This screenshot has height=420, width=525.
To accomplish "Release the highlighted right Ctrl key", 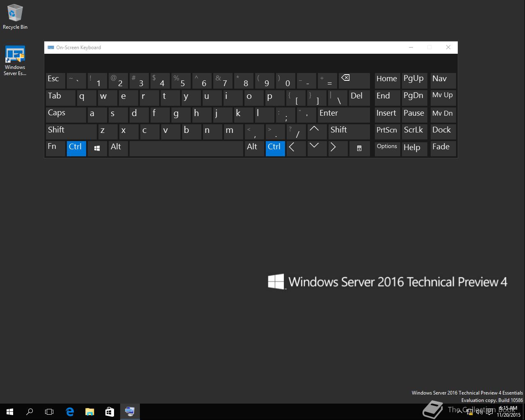I will (x=275, y=148).
